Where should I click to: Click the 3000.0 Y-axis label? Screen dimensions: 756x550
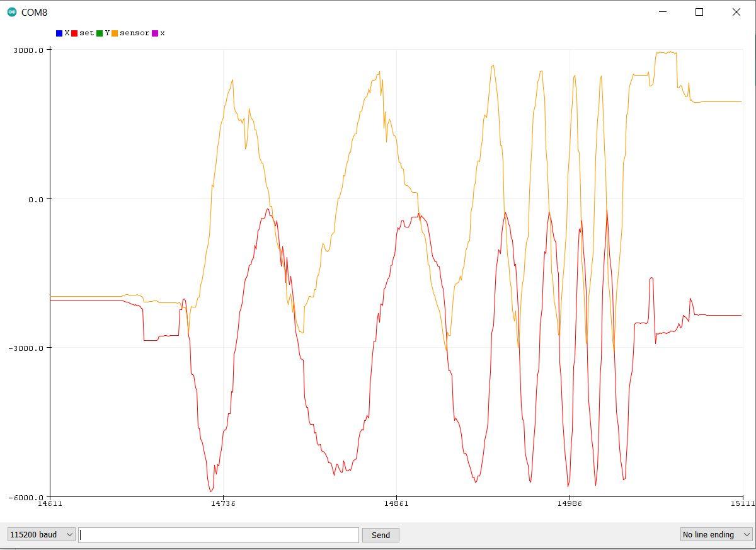click(28, 50)
